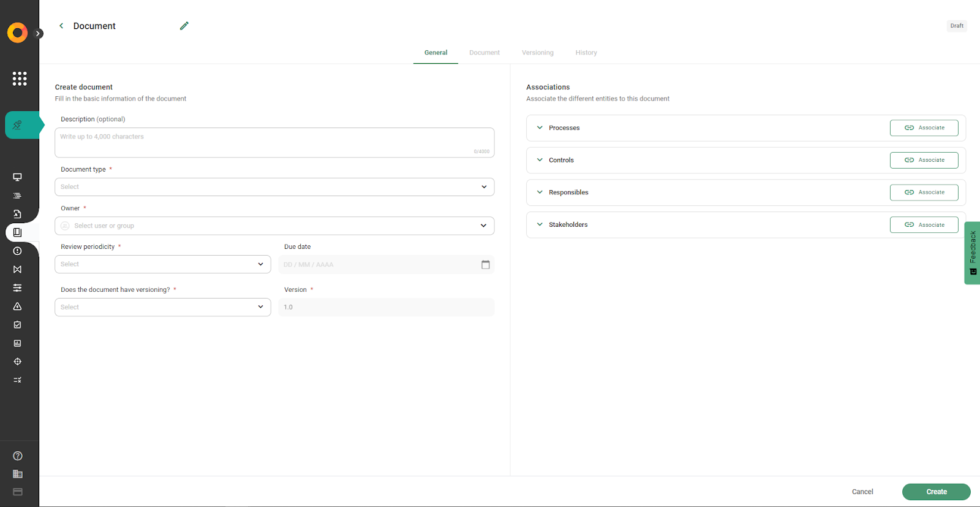Expand the Stakeholders association section
The height and width of the screenshot is (507, 980).
(x=540, y=225)
